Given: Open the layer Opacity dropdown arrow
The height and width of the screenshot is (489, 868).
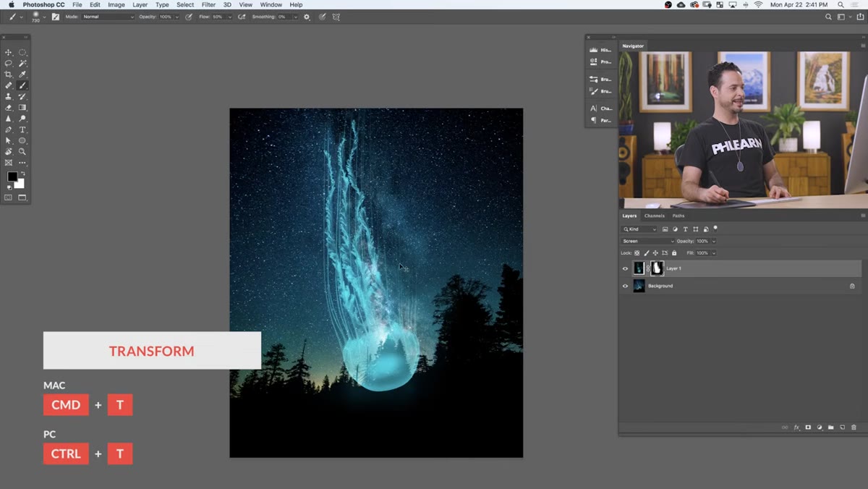Looking at the screenshot, I should pyautogui.click(x=713, y=241).
